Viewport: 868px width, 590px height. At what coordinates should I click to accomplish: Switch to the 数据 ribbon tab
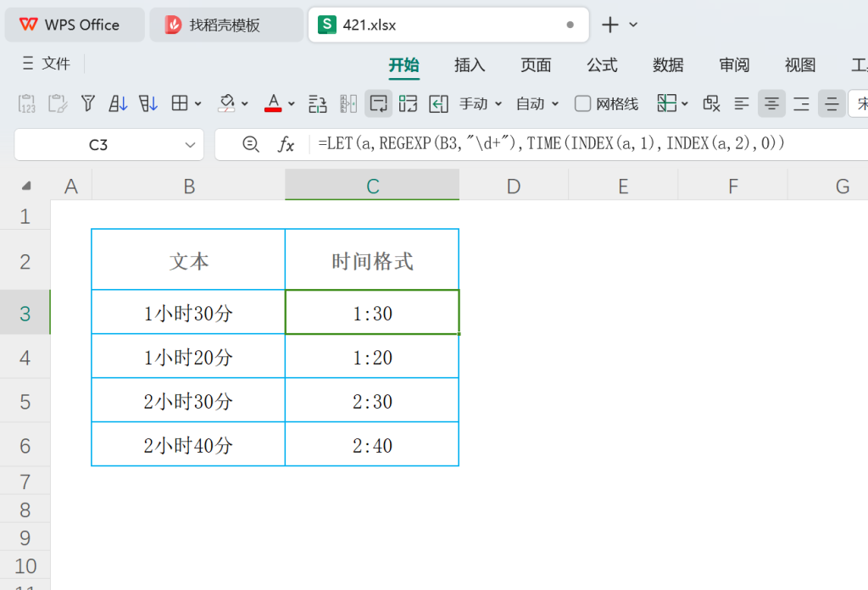click(668, 64)
